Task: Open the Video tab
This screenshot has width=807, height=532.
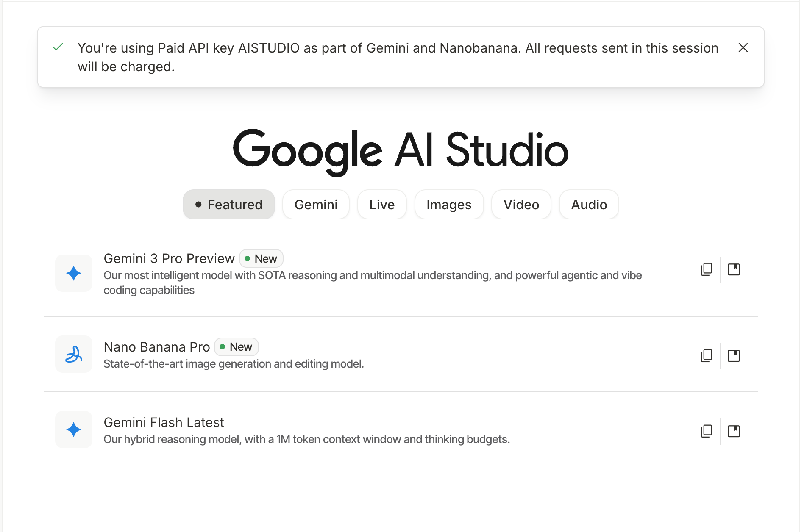Action: click(521, 205)
